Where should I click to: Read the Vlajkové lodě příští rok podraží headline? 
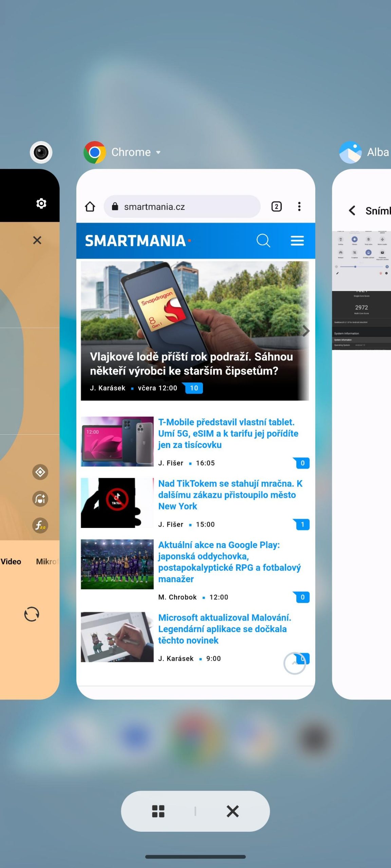point(191,364)
